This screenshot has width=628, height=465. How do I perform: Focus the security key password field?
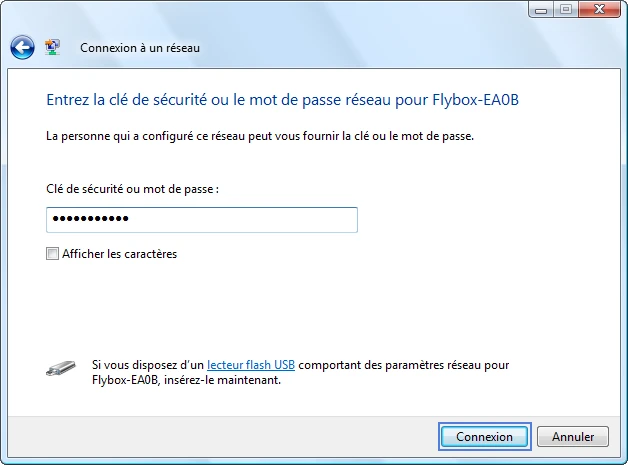click(x=202, y=219)
